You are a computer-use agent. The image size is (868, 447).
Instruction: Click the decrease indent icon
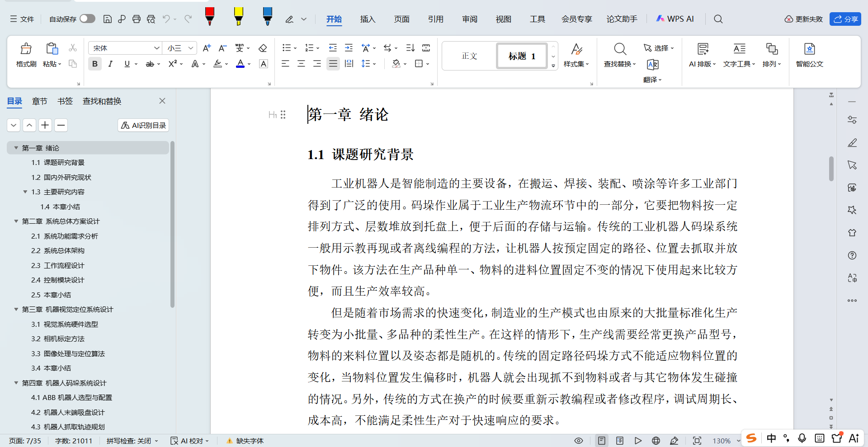[333, 48]
